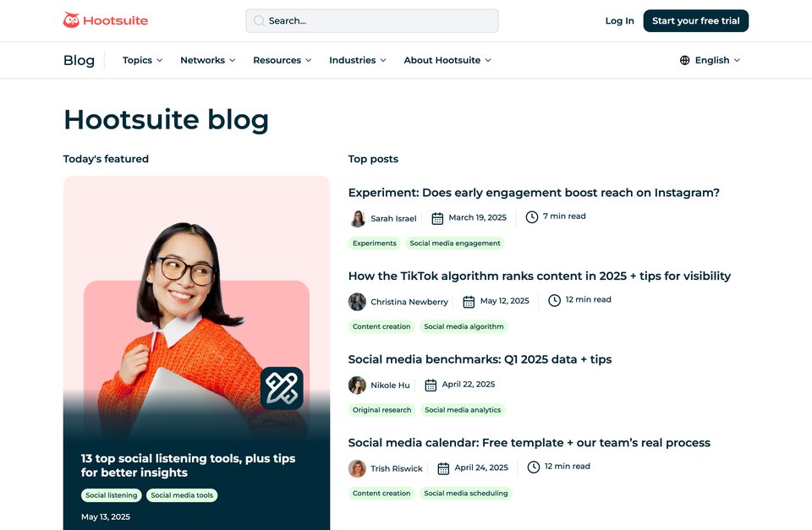Select the Social media engagement tag
Viewport: 812px width, 530px height.
455,243
